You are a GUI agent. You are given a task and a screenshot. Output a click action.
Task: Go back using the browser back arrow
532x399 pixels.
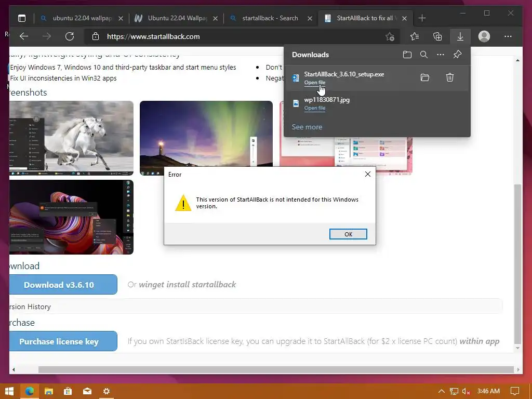click(x=24, y=36)
